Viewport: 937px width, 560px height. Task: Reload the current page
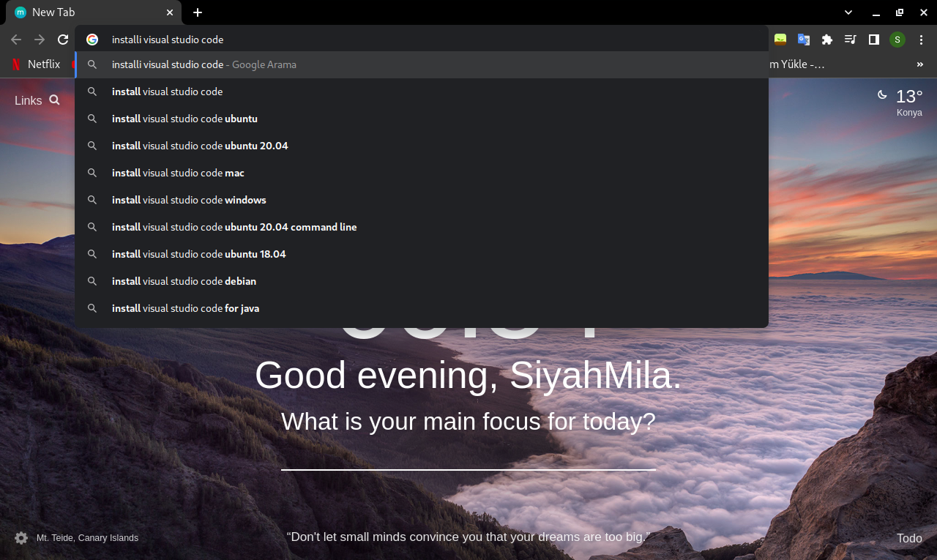tap(63, 40)
